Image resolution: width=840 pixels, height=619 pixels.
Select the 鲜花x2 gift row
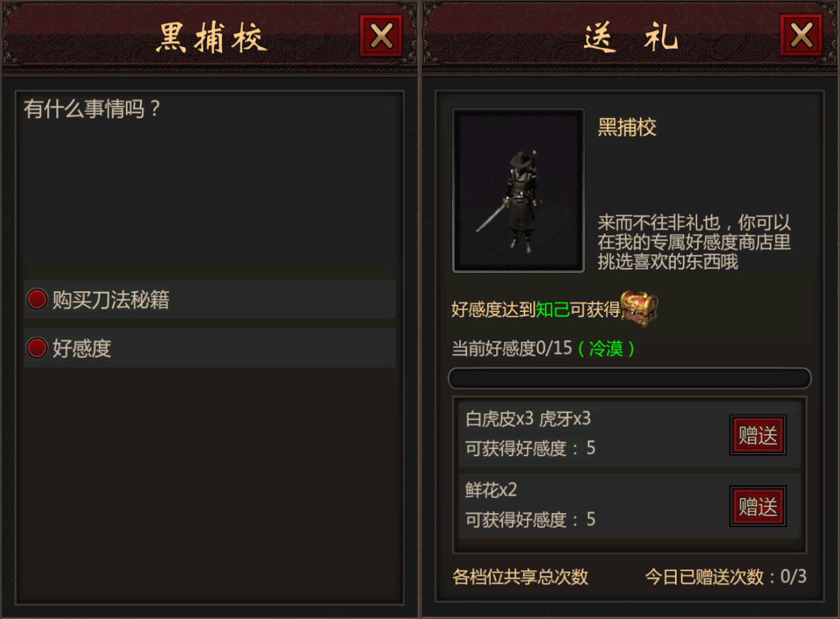coord(629,506)
